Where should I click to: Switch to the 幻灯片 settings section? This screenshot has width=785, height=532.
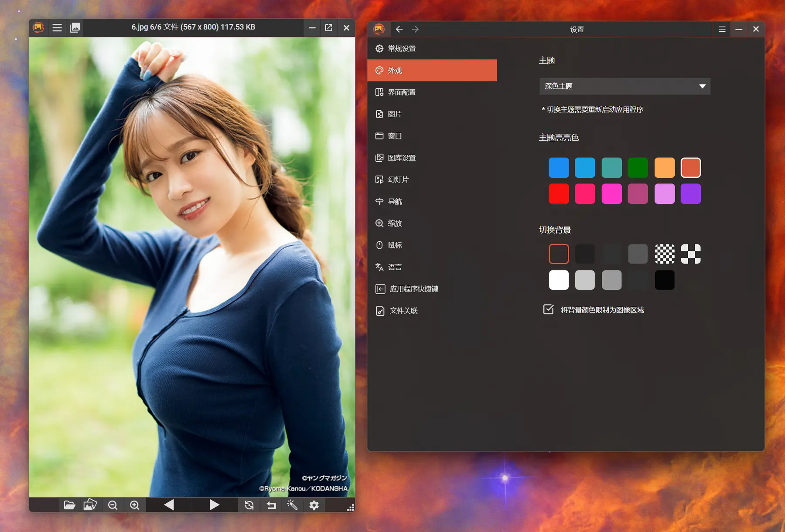[x=398, y=180]
